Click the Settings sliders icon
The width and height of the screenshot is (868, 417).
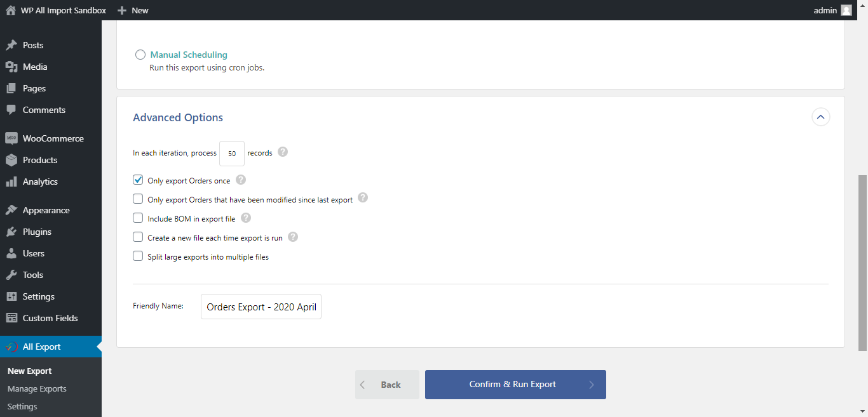(x=11, y=296)
